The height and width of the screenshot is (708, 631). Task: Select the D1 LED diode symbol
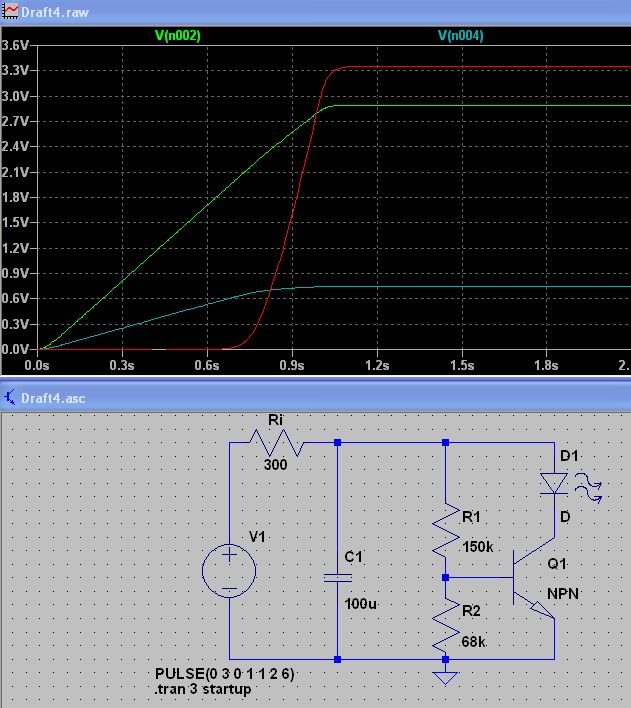554,484
